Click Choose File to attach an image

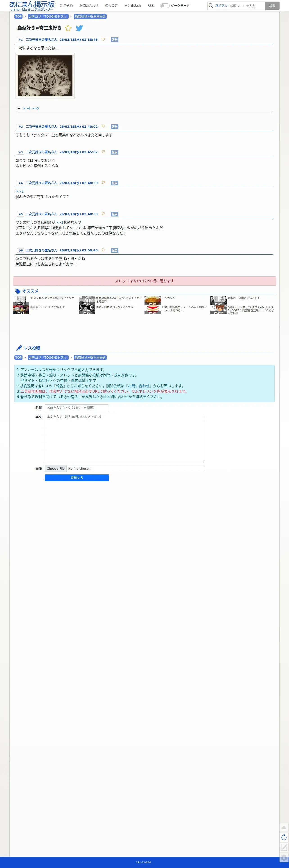56,469
